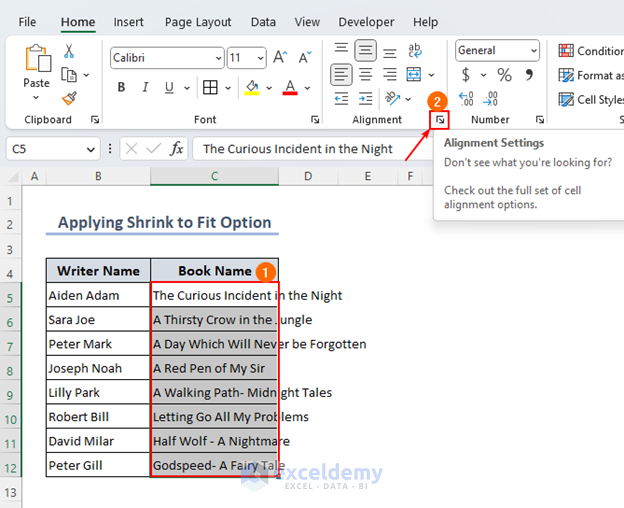Expand Font Color palette arrow
The width and height of the screenshot is (624, 508).
coord(307,88)
